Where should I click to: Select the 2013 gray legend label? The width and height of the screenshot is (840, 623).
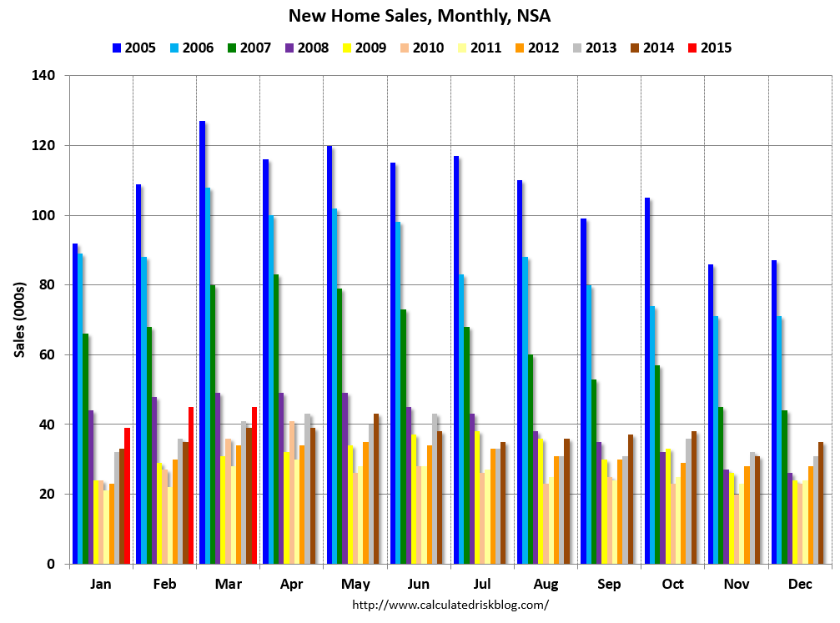601,48
